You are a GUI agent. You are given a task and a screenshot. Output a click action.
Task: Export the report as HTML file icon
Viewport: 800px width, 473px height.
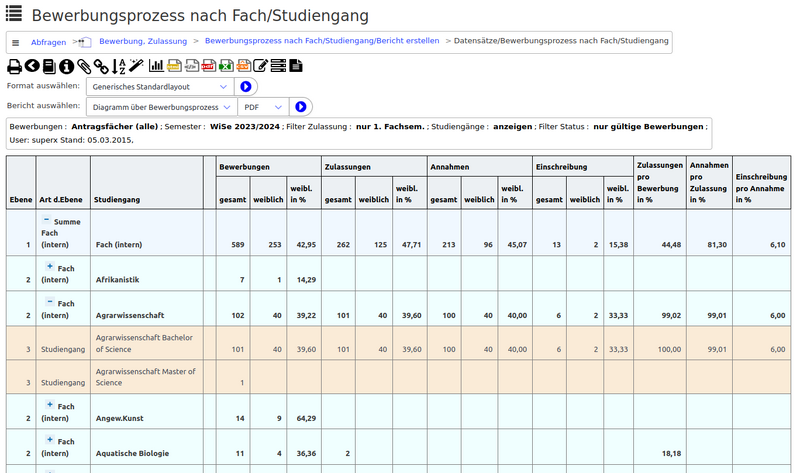tap(174, 65)
